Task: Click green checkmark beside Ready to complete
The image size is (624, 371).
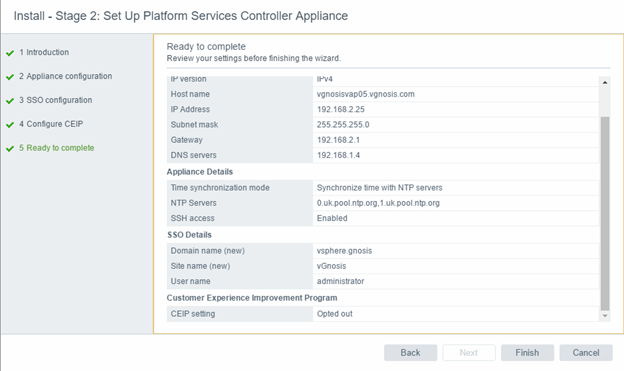Action: [x=10, y=148]
